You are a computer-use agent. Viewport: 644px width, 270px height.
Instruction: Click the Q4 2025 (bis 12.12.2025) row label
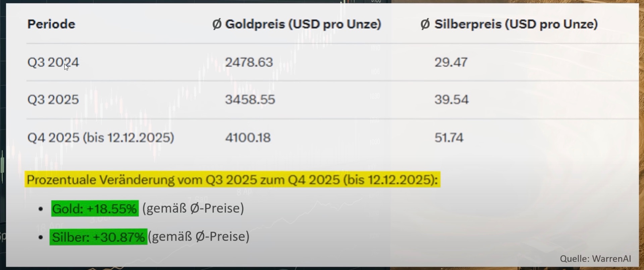pos(101,138)
